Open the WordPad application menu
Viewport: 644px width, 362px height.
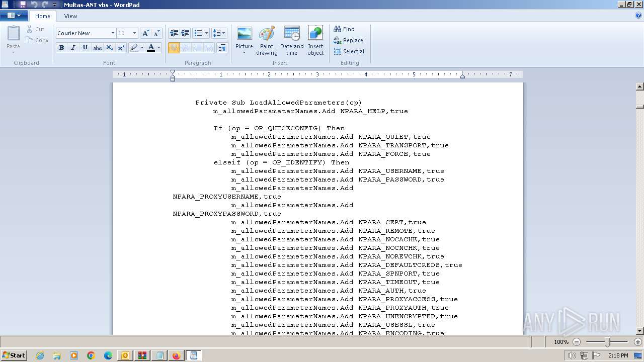[x=14, y=16]
